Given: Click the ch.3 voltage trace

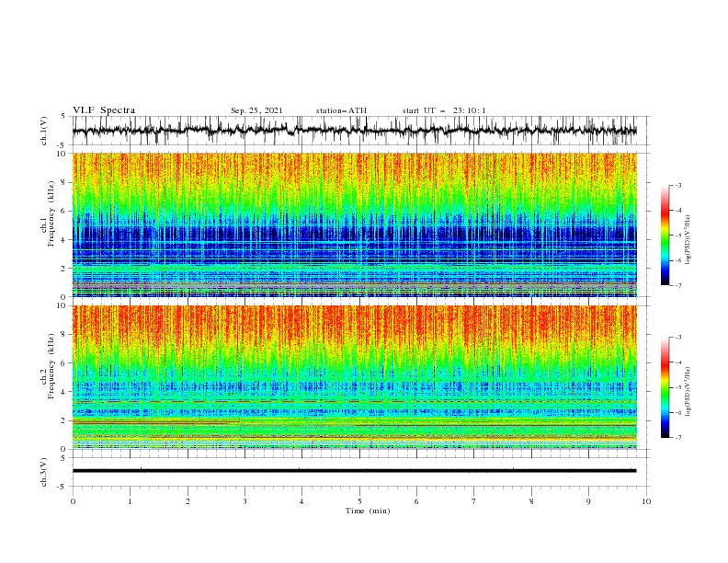Looking at the screenshot, I should coord(354,471).
